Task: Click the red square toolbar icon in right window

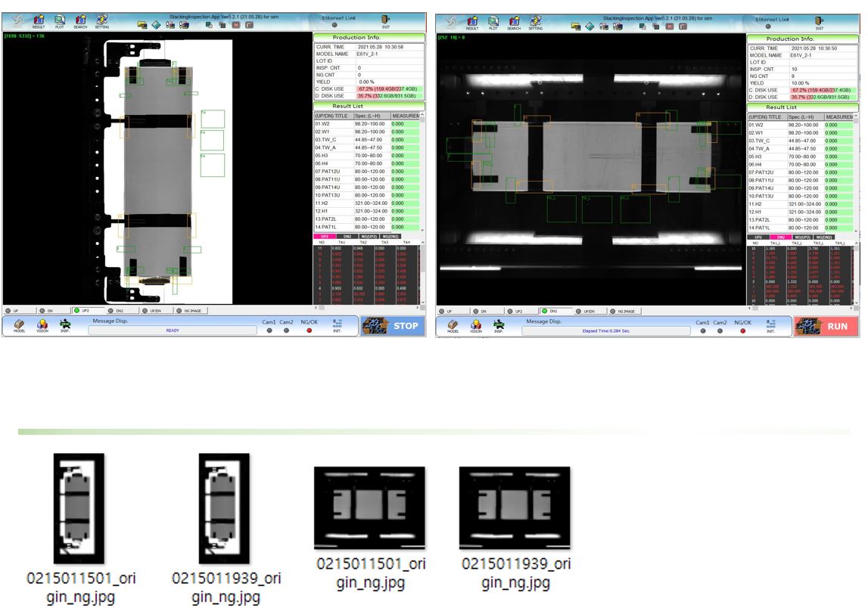Action: [670, 26]
